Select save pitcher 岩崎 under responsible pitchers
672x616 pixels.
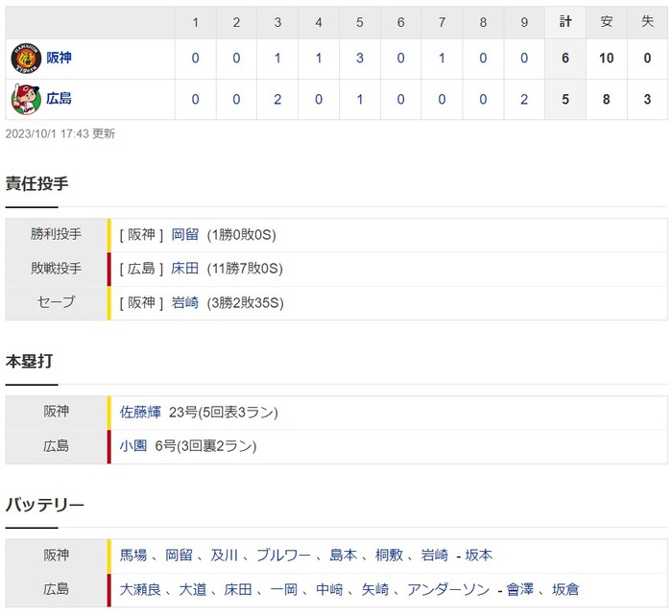pos(184,303)
